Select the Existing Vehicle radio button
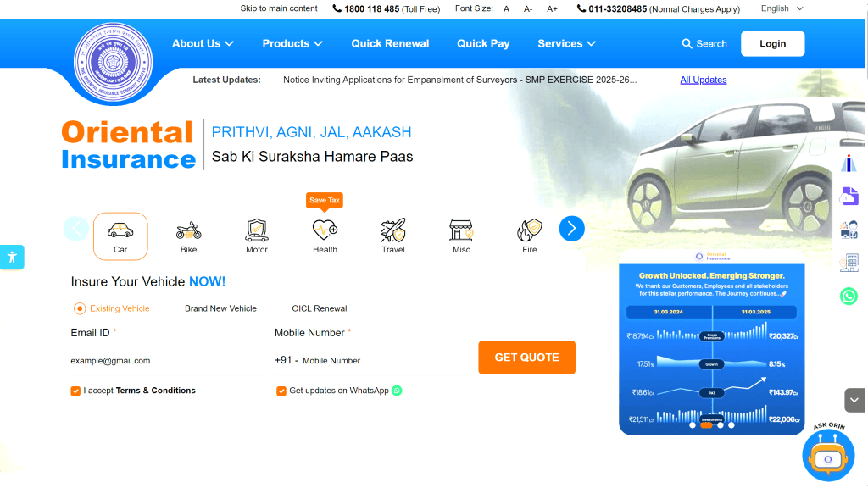Image resolution: width=868 pixels, height=488 pixels. pos(80,308)
